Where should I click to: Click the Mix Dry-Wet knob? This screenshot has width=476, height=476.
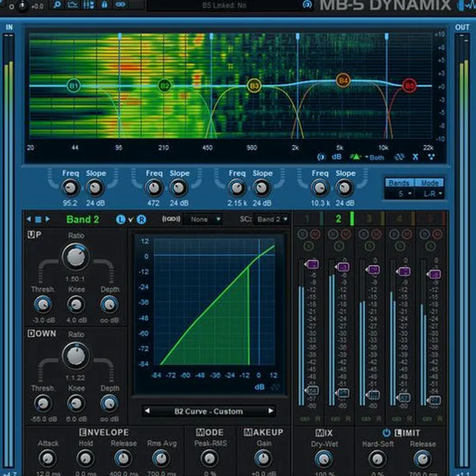[x=323, y=459]
